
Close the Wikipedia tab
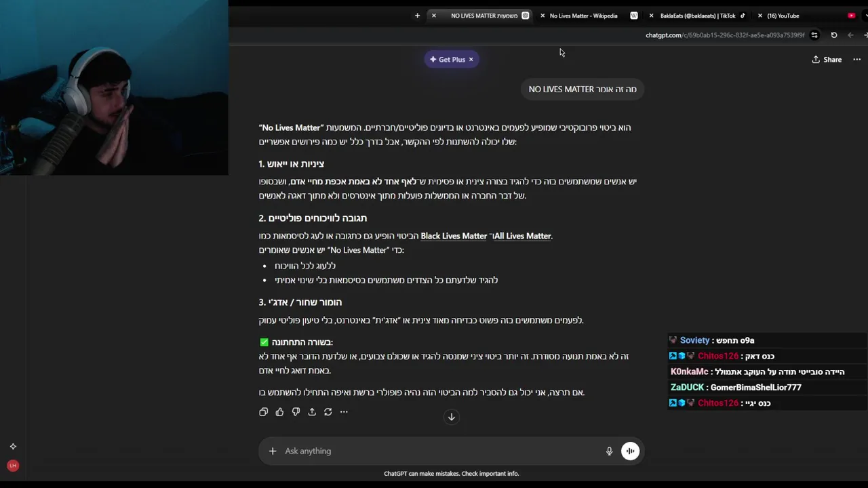542,16
